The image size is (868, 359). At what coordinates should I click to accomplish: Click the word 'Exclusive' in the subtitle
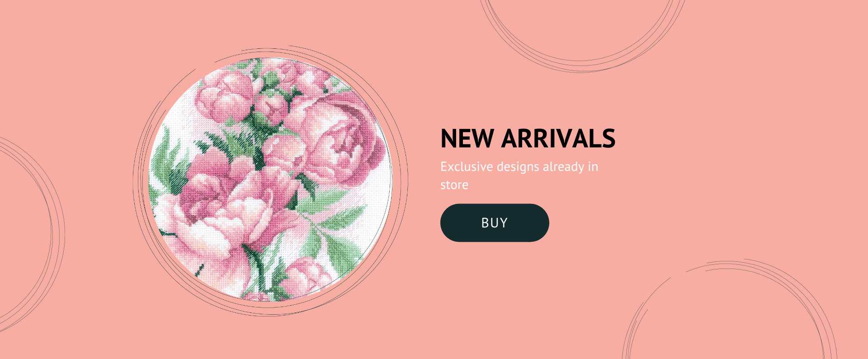coord(467,167)
